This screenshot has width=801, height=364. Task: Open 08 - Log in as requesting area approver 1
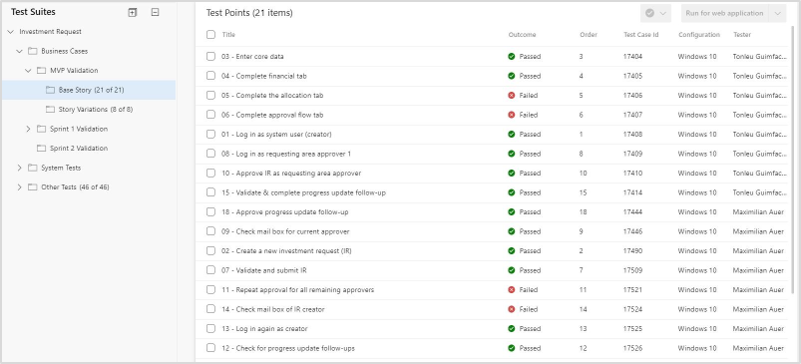pyautogui.click(x=286, y=154)
